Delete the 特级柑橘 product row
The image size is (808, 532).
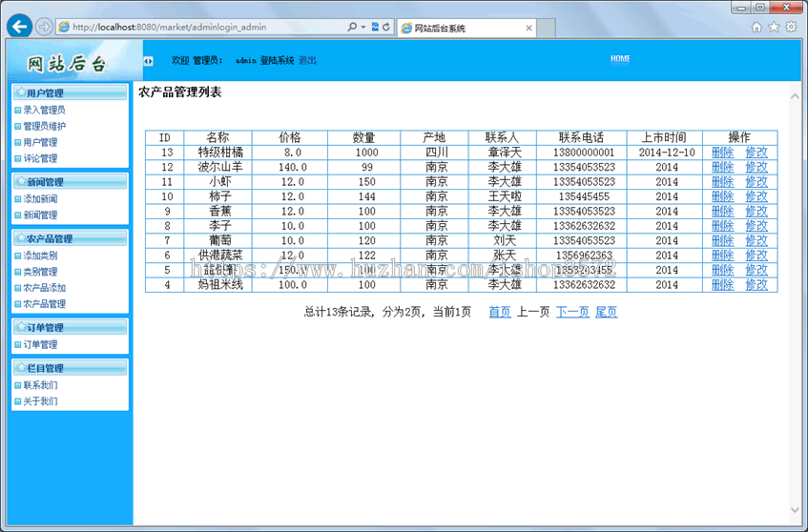[x=722, y=153]
